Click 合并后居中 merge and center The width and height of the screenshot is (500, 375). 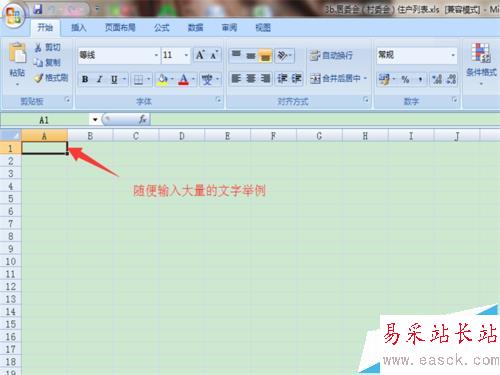[x=335, y=79]
